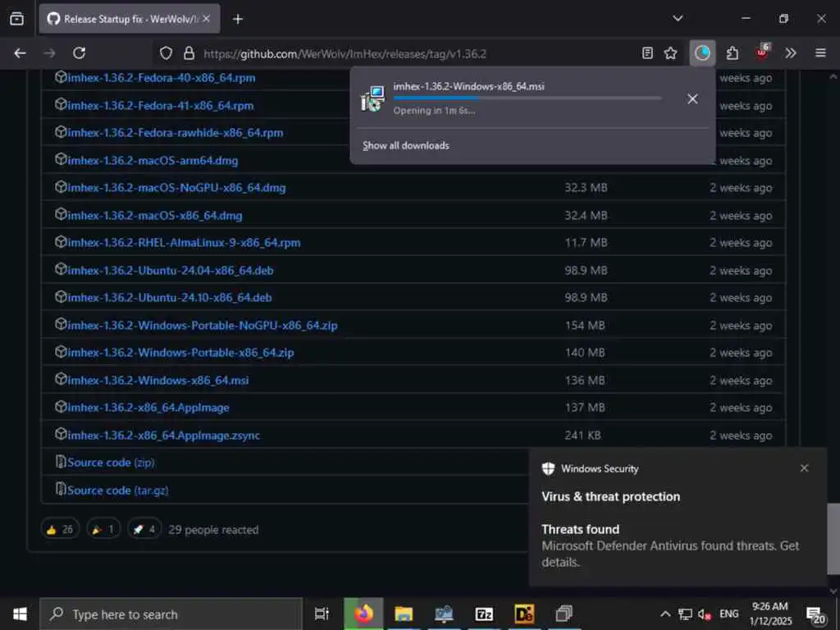Screen dimensions: 840x630
Task: Download imhex-1.36.2-macOS-arm64.dmg
Action: pos(153,161)
